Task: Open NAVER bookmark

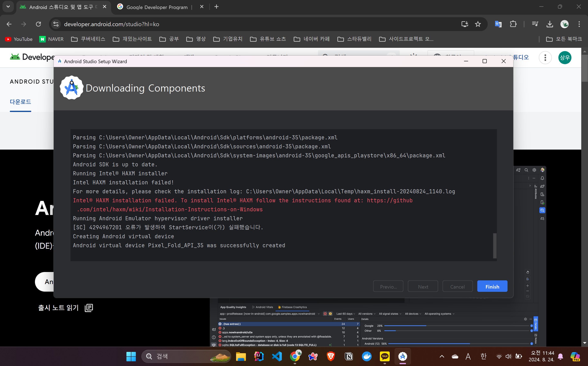Action: (51, 39)
